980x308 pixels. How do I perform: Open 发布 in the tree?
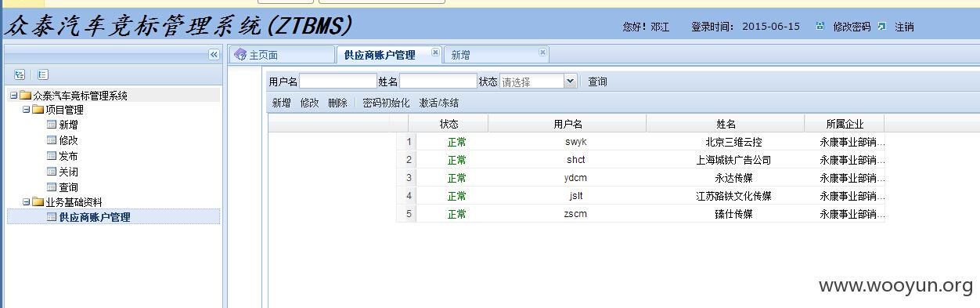68,156
